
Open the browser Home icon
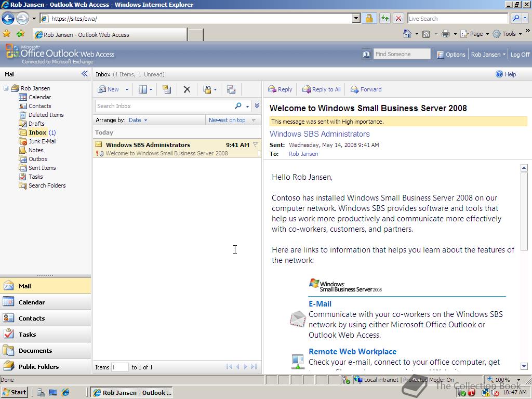[407, 34]
